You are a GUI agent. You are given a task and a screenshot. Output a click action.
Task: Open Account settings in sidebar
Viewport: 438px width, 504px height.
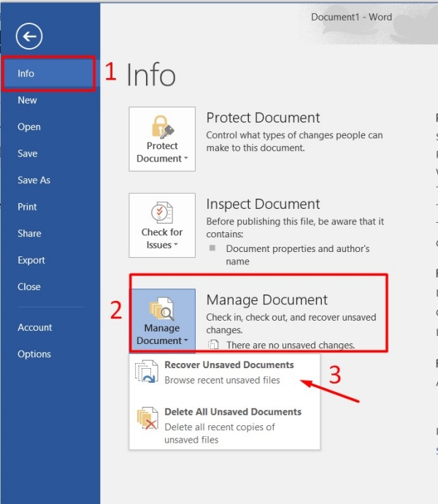coord(35,327)
